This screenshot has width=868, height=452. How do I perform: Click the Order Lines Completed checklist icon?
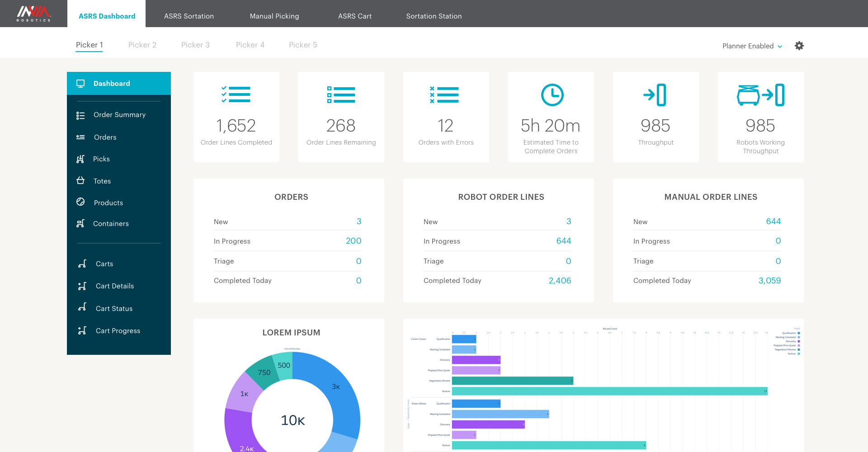[x=236, y=94]
